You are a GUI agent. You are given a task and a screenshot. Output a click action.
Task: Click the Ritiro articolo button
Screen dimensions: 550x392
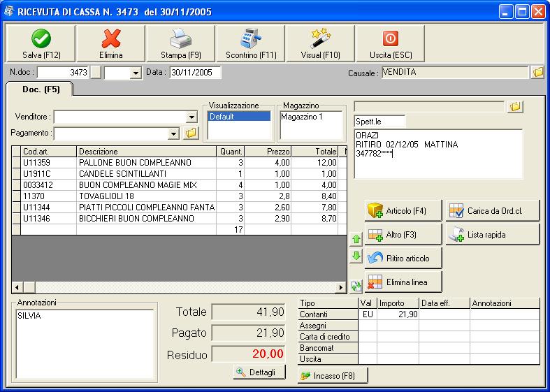click(403, 259)
